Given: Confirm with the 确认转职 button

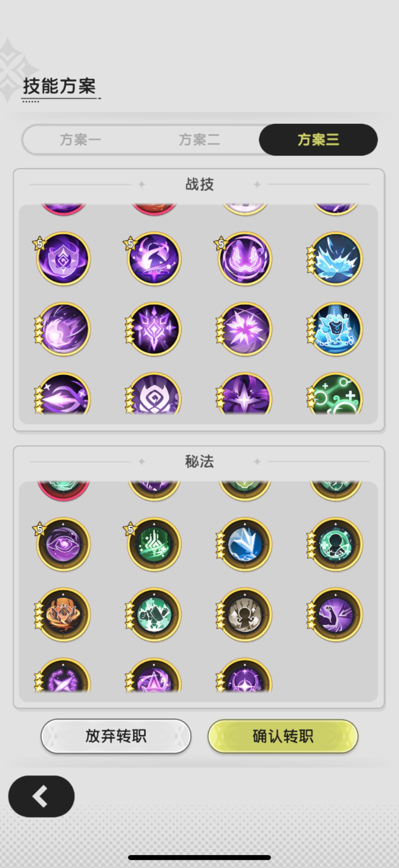Looking at the screenshot, I should [283, 736].
